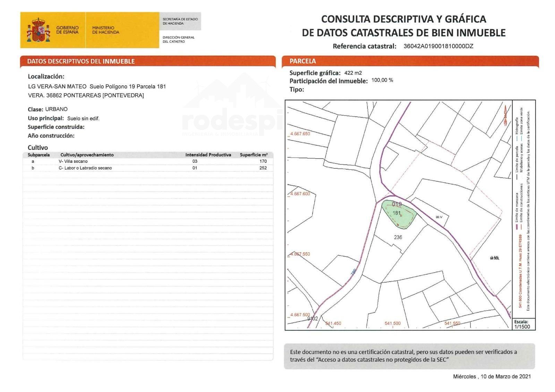Screen dimensions: 555x392
Task: Click parcel 236 label on the map
Action: pos(398,237)
